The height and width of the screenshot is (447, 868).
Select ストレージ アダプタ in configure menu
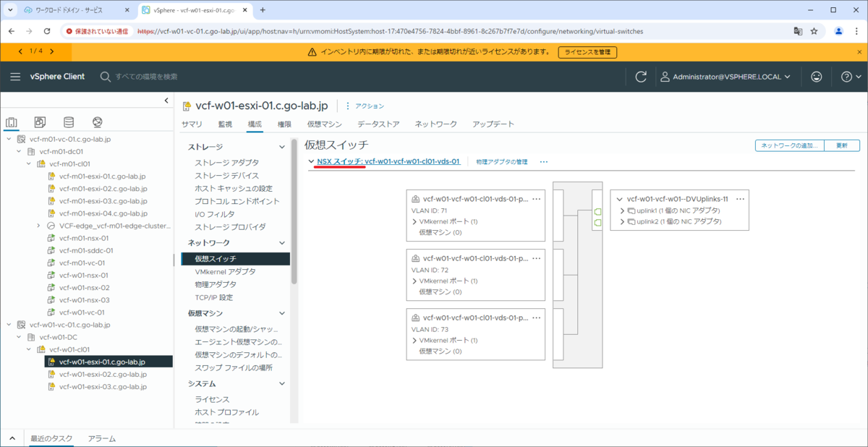[226, 163]
